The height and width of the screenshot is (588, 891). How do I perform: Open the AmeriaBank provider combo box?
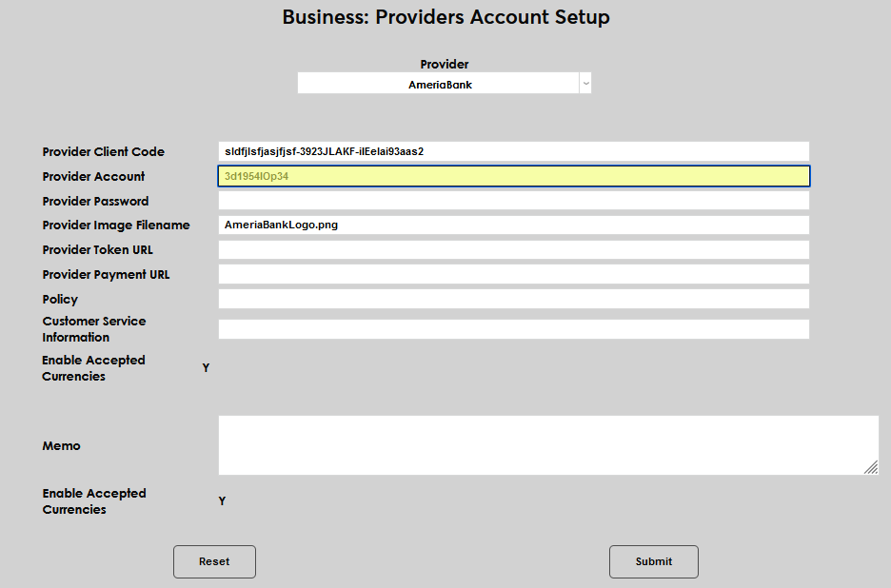point(439,84)
